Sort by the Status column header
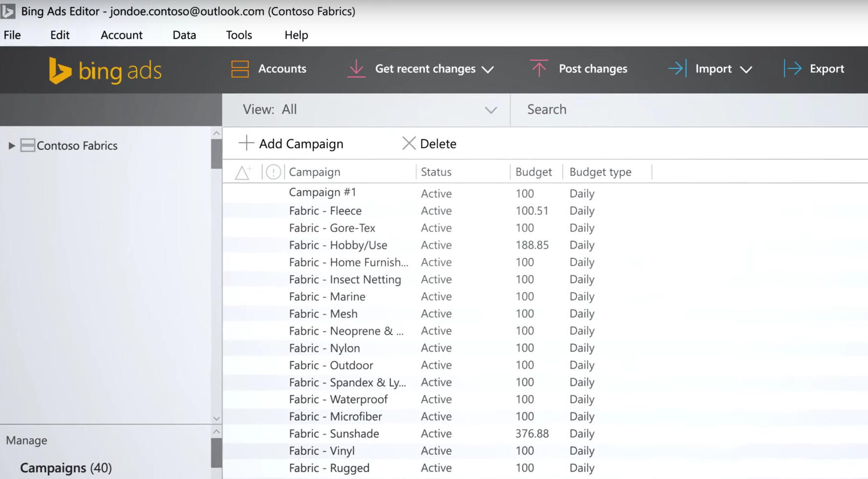This screenshot has width=868, height=479. [436, 172]
